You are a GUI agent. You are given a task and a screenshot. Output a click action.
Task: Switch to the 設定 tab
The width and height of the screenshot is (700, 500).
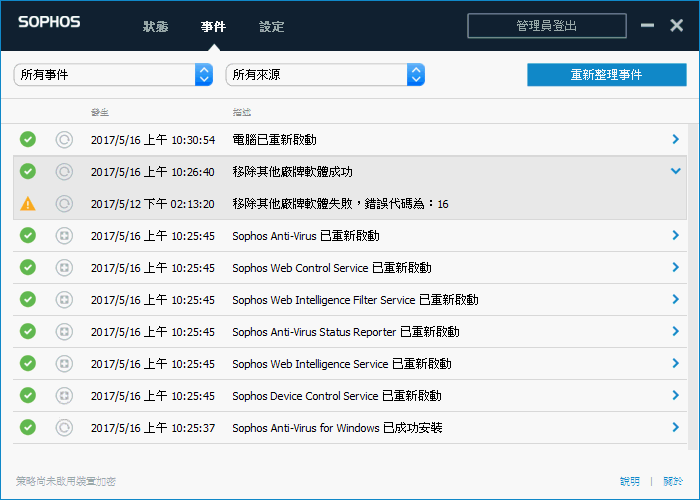pos(272,26)
